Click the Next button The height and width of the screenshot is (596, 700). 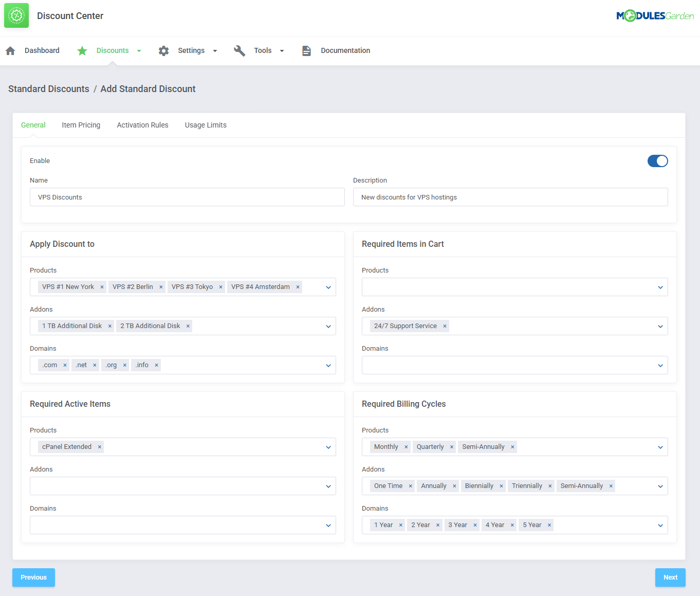pos(670,577)
